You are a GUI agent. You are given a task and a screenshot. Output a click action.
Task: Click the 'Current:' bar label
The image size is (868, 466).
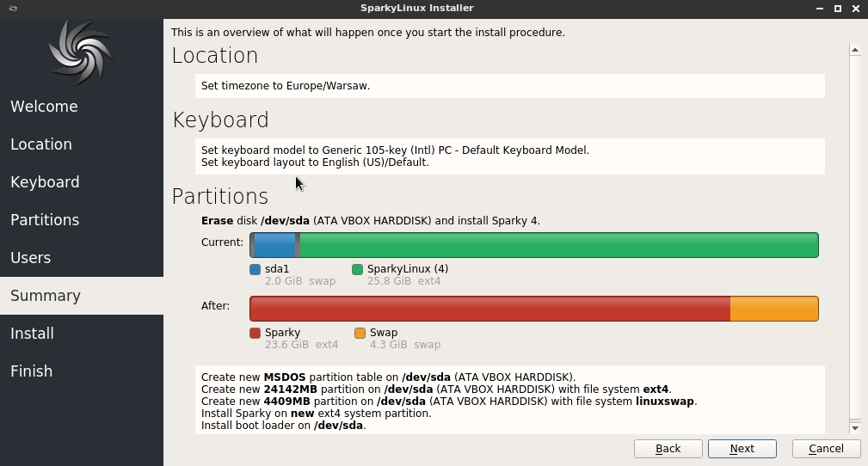(x=223, y=242)
